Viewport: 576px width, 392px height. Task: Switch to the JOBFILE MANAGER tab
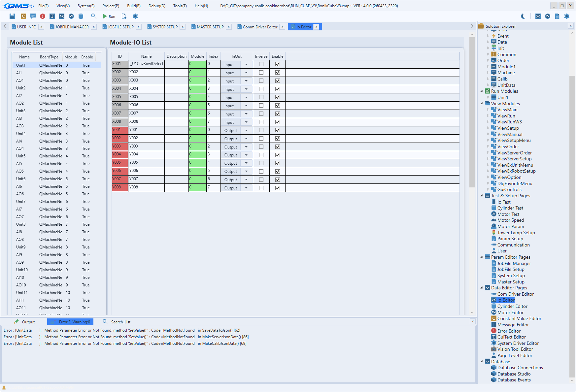(72, 27)
